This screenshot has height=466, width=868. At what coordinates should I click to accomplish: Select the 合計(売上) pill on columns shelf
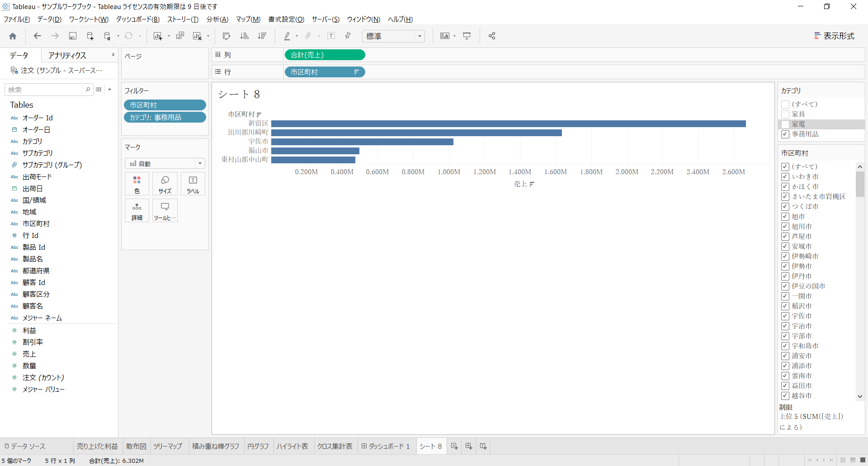click(325, 55)
